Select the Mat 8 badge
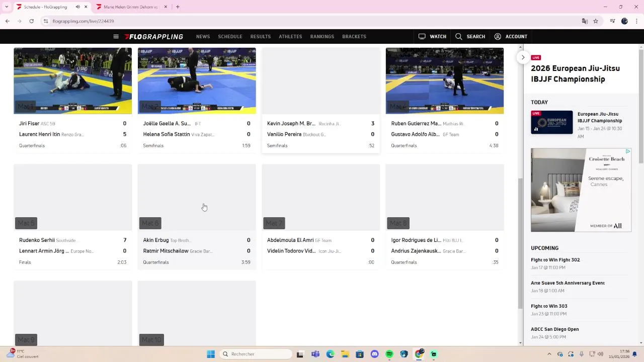This screenshot has width=644, height=362. [398, 223]
